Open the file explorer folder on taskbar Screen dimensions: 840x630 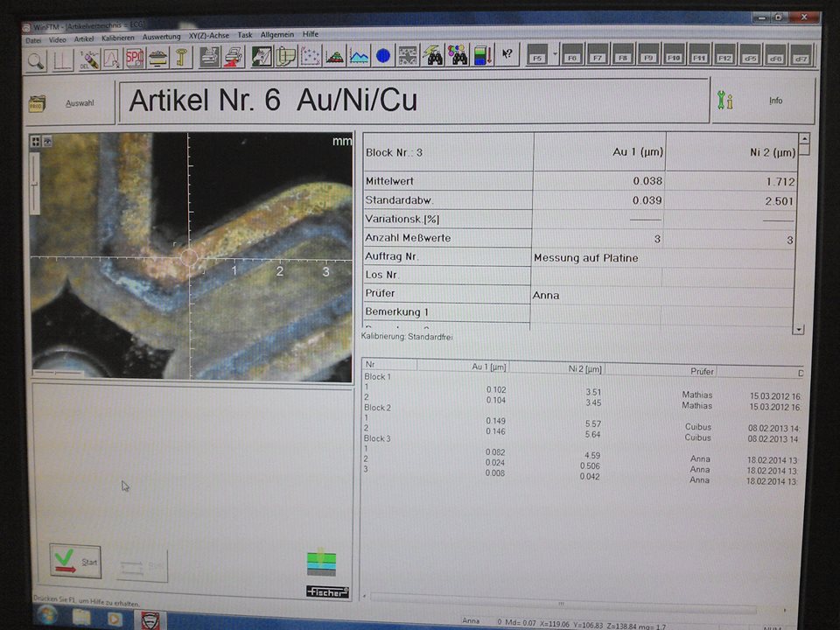click(81, 617)
